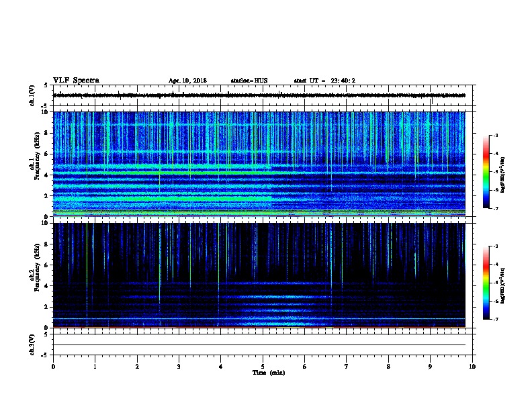Viewport: 532px width, 411px height.
Task: Click the ch.2 spectrogram plot
Action: 263,275
